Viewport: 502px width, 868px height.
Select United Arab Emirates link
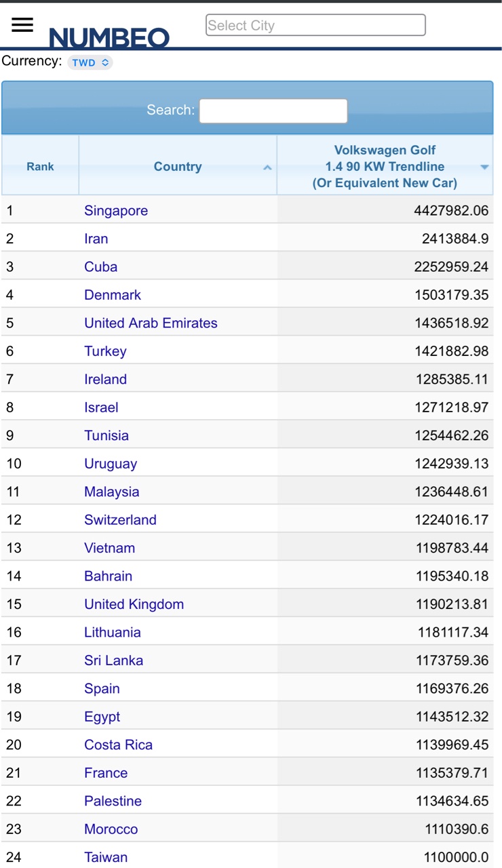(x=151, y=323)
